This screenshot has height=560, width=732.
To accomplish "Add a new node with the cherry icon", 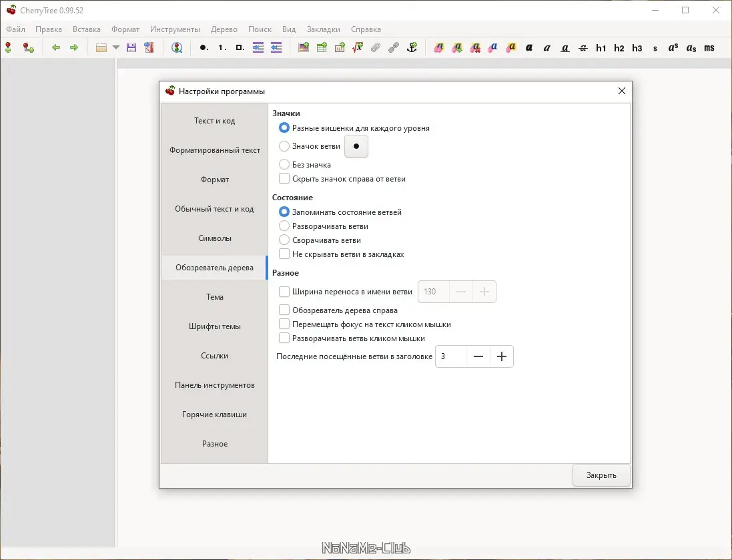I will 9,47.
